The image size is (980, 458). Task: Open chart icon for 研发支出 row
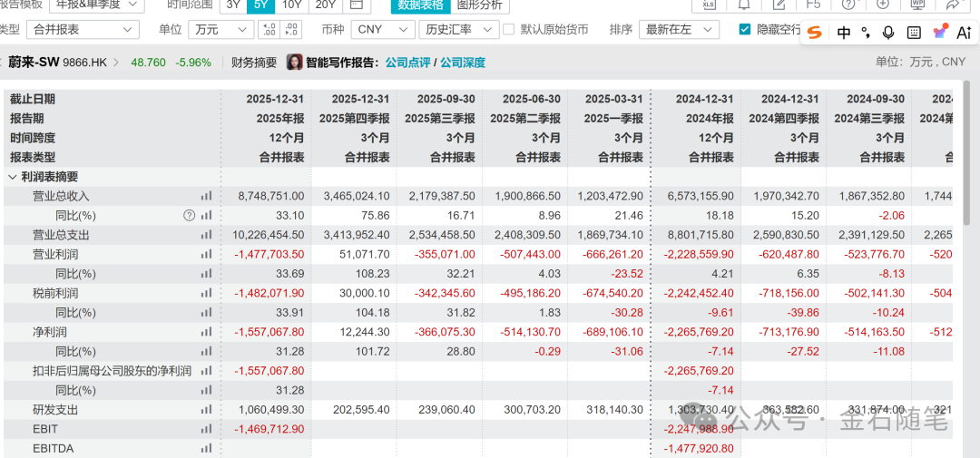coord(206,409)
